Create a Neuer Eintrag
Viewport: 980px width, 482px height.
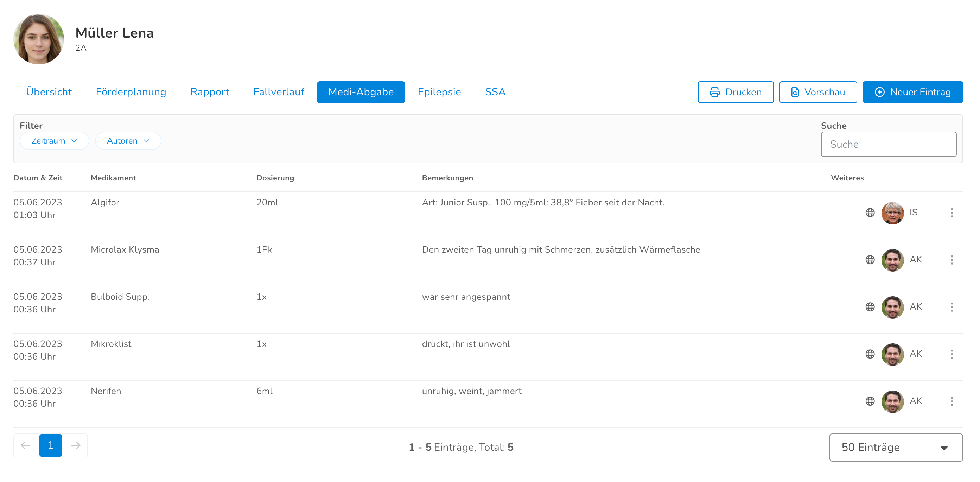point(912,92)
